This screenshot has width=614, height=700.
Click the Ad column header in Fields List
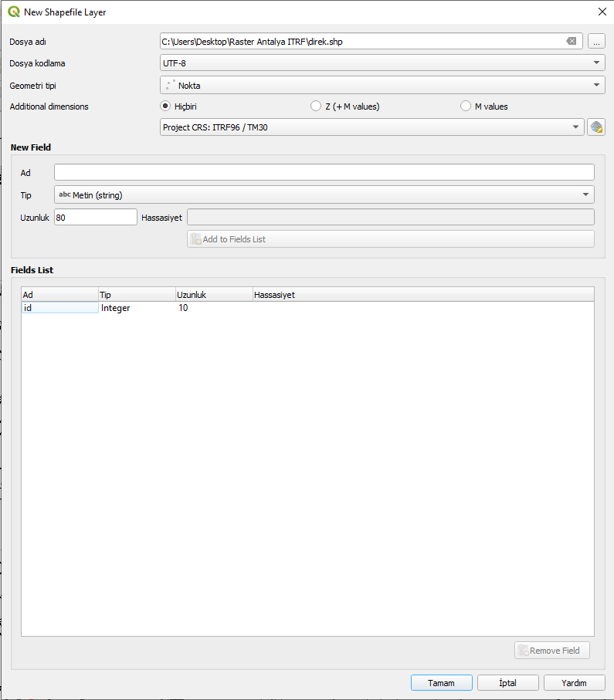[x=60, y=295]
